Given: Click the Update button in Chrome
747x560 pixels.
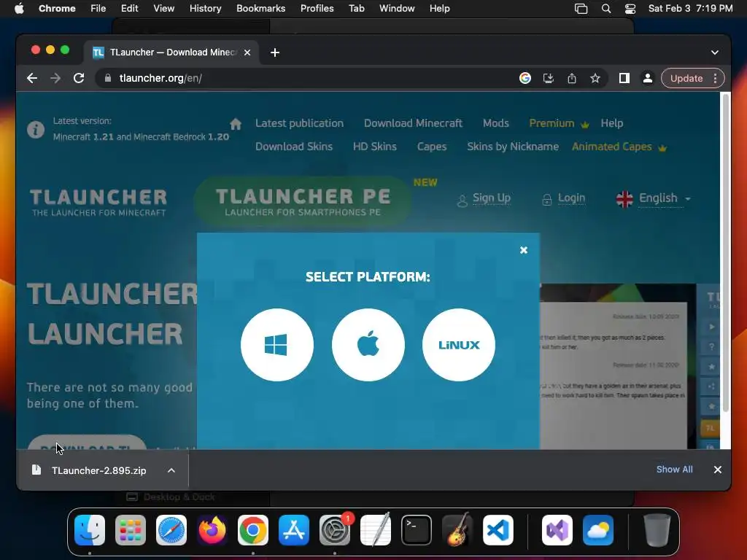Looking at the screenshot, I should 686,78.
